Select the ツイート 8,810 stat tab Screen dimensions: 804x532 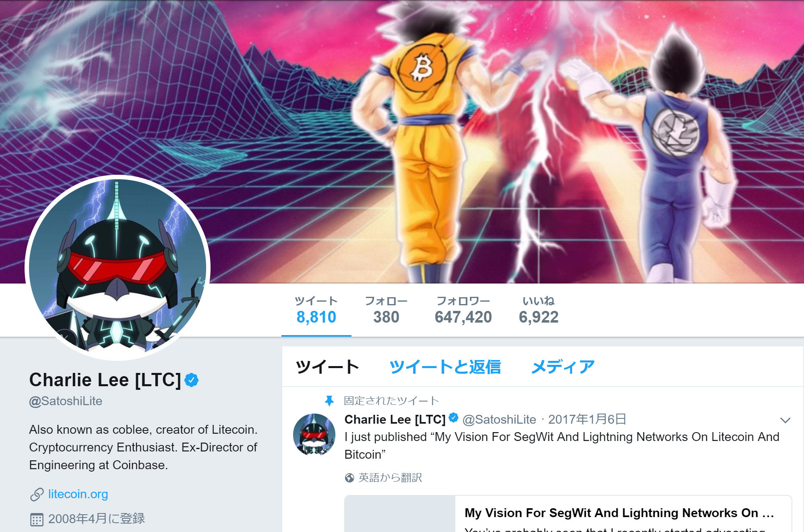click(x=316, y=310)
